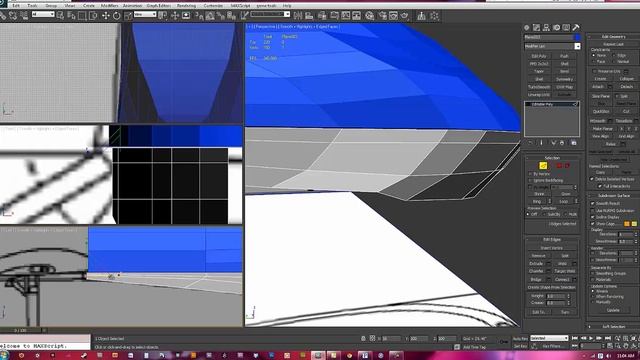Open the Tools menu
This screenshot has height=360, width=640.
coord(32,6)
